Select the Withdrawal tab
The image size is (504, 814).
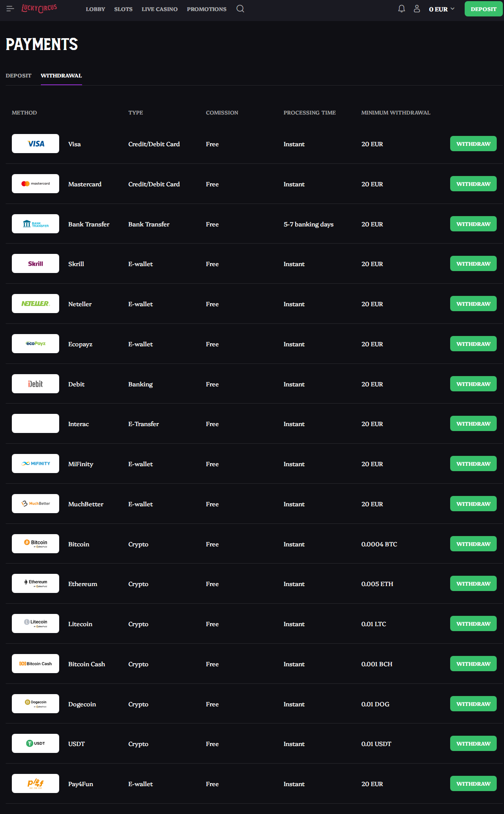click(x=61, y=76)
